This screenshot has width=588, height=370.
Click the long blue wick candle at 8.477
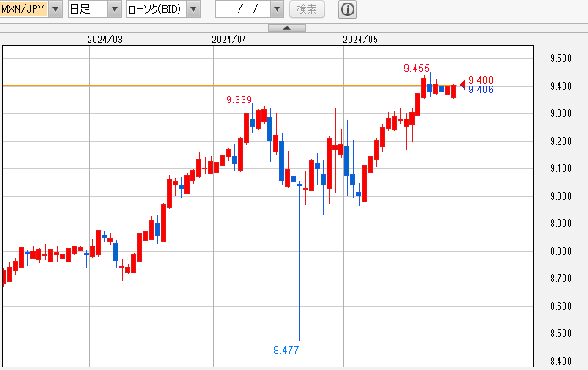299,262
